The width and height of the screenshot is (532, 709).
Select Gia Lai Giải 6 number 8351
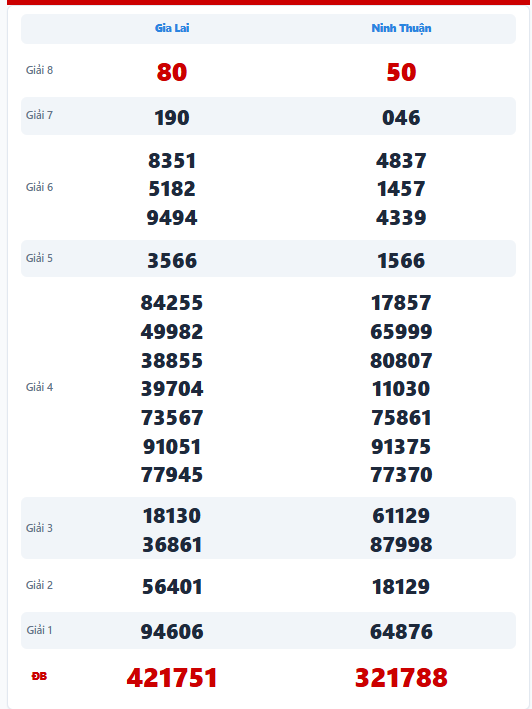point(172,161)
